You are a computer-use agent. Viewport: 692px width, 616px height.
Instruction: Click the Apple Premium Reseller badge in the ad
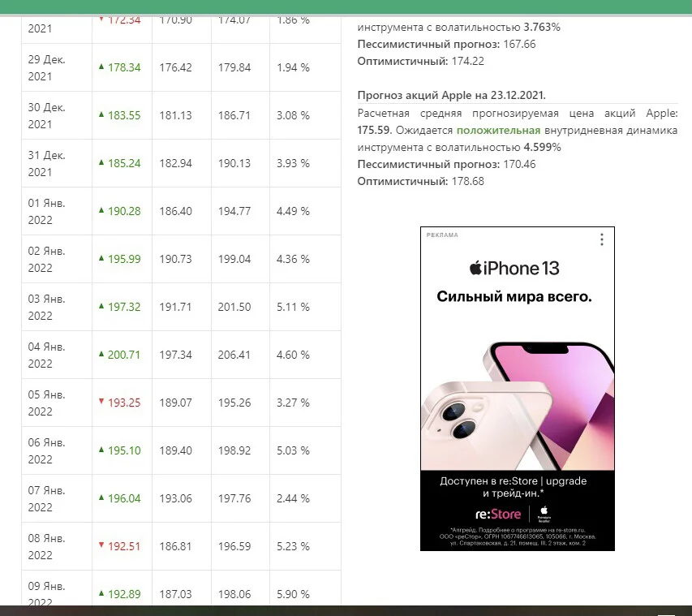point(544,514)
